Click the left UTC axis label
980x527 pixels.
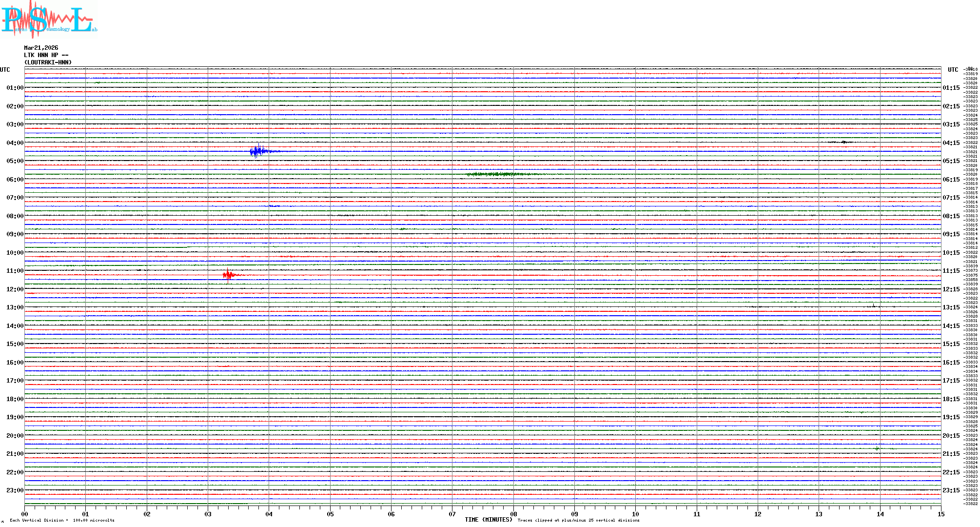pos(5,70)
